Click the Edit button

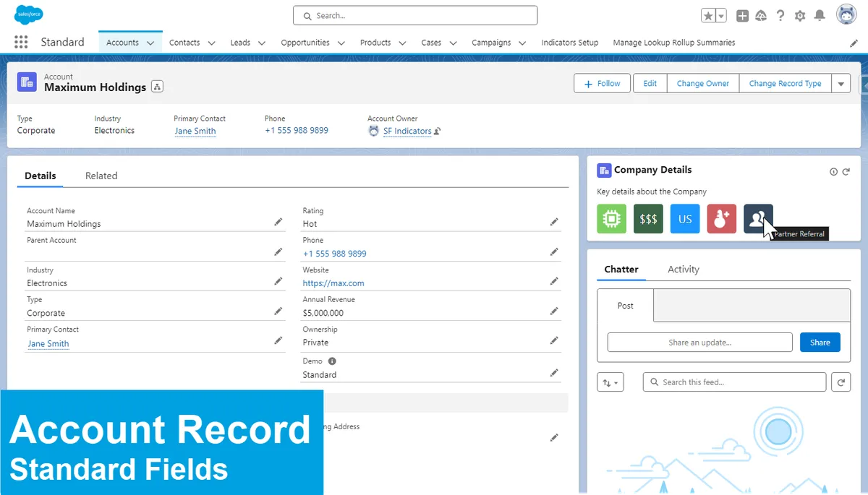pyautogui.click(x=650, y=84)
